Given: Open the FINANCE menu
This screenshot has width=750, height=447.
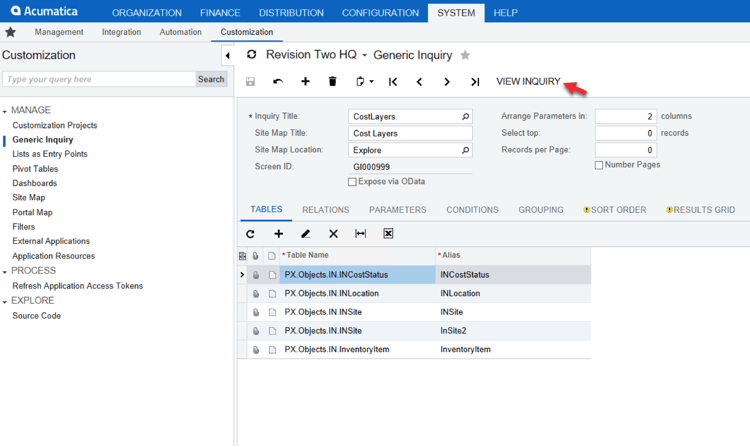Looking at the screenshot, I should point(220,13).
